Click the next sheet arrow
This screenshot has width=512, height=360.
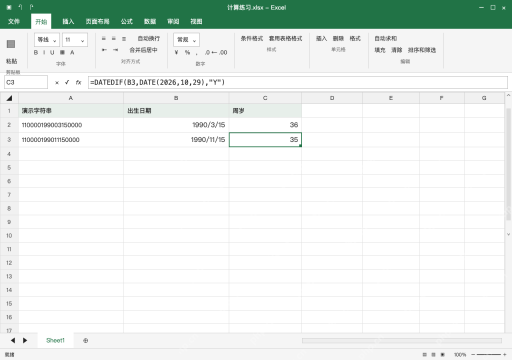click(25, 340)
